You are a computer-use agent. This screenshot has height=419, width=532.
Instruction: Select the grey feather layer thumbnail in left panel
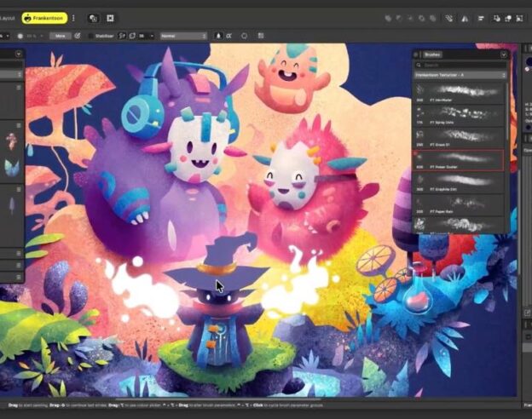pyautogui.click(x=12, y=205)
